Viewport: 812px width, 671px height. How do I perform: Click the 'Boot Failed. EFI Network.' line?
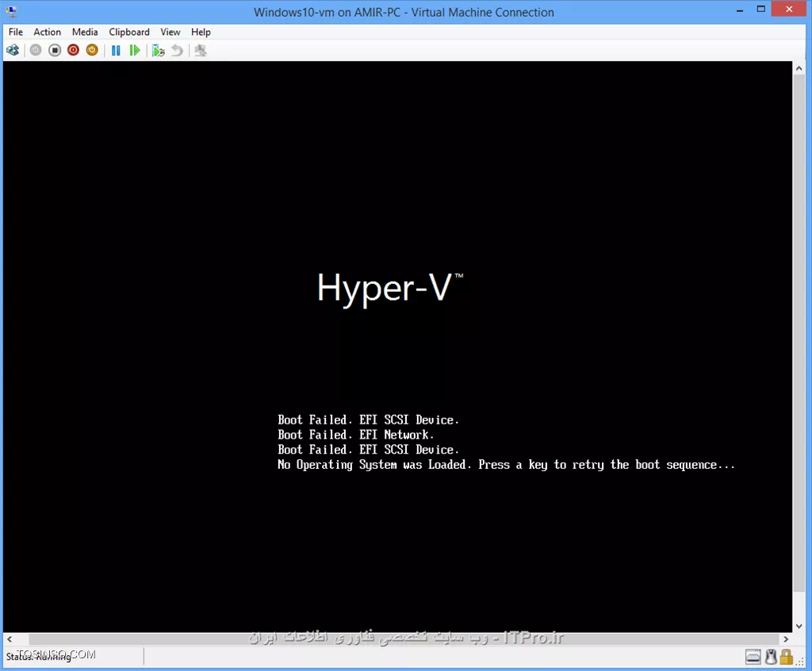[355, 435]
